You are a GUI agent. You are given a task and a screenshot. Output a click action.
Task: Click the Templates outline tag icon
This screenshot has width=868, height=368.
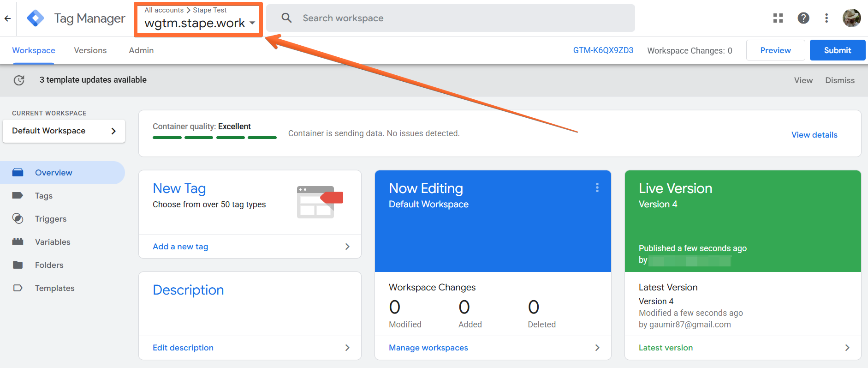point(18,288)
